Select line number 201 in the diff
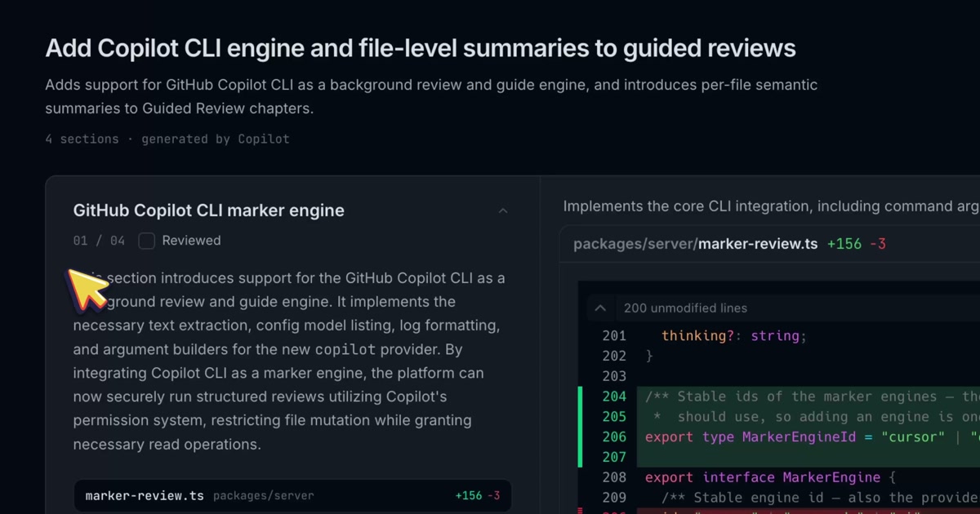This screenshot has width=980, height=514. [x=614, y=335]
